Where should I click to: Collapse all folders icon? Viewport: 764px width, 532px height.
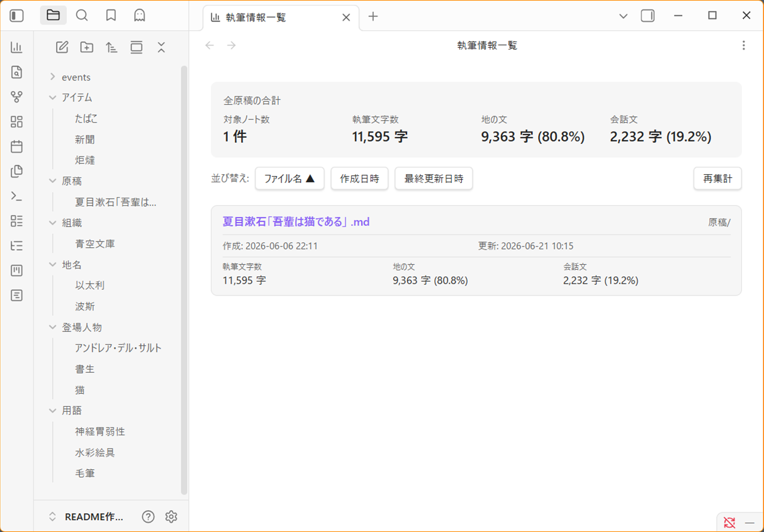(161, 47)
